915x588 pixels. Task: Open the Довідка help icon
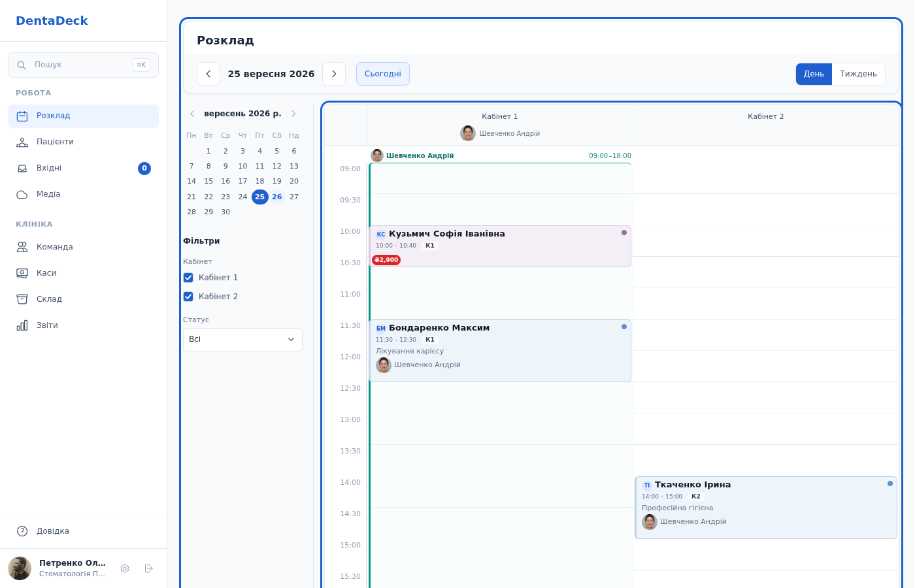[x=22, y=531]
